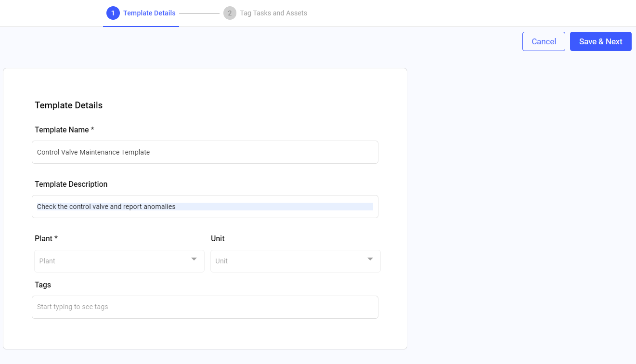
Task: Click the Template Details form heading
Action: [x=68, y=105]
